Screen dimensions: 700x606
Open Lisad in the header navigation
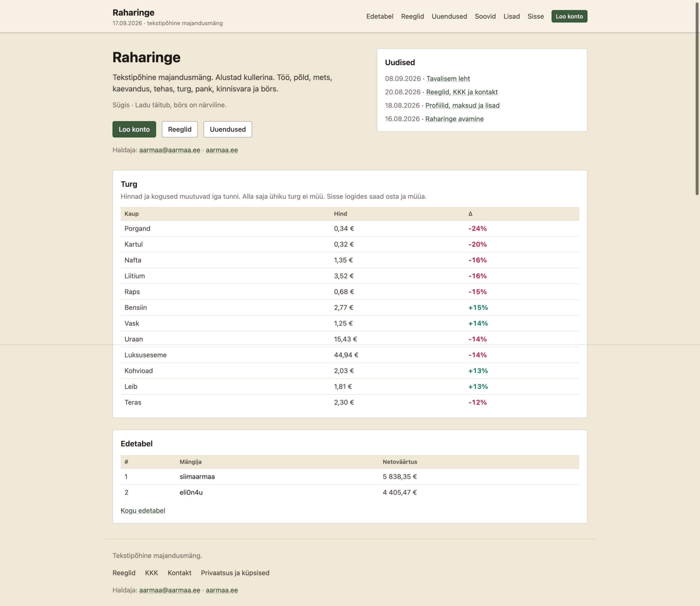click(x=511, y=16)
